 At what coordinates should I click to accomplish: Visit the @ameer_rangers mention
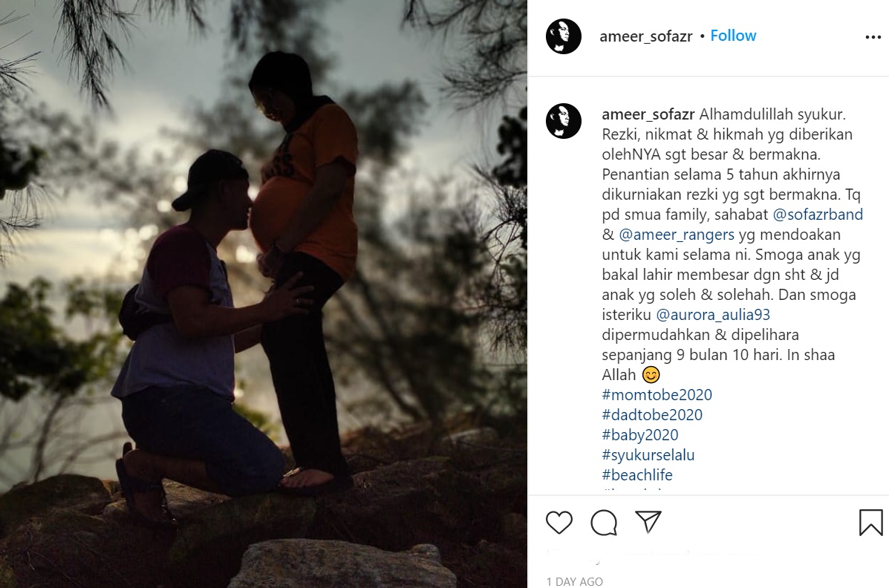pyautogui.click(x=677, y=235)
